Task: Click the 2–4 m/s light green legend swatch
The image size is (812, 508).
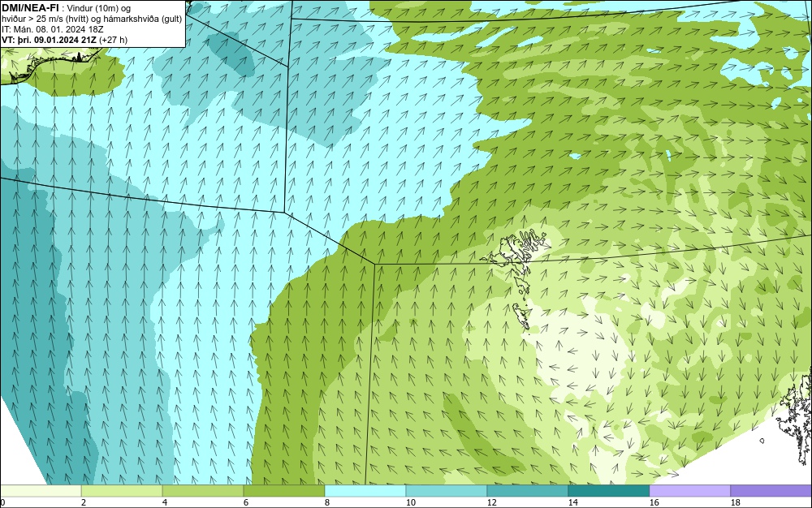Action: tap(122, 490)
